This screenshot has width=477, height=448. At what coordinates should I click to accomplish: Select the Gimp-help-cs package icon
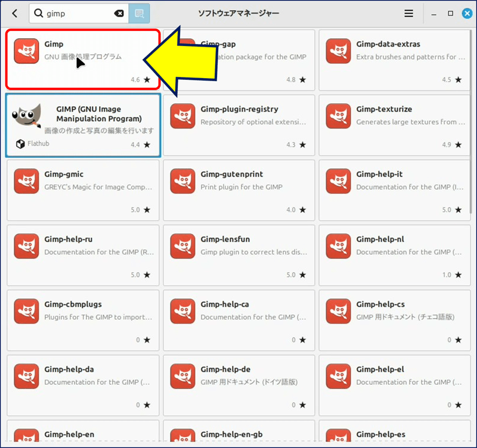pos(338,311)
